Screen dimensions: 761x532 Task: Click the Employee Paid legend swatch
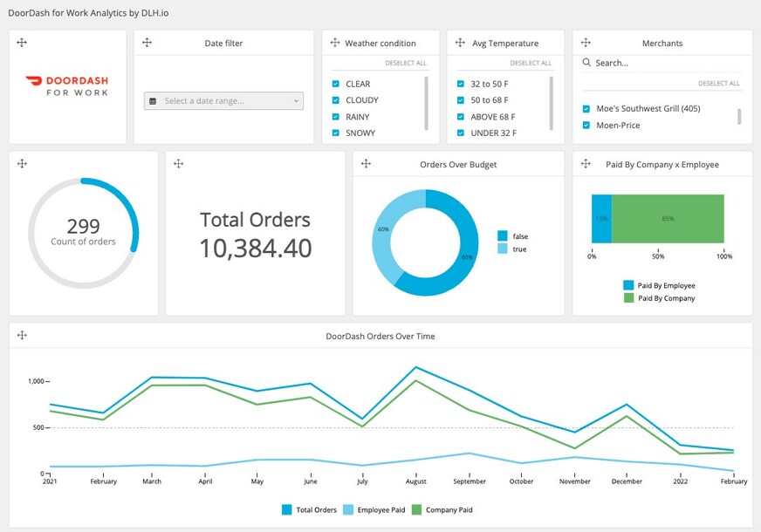pos(348,509)
